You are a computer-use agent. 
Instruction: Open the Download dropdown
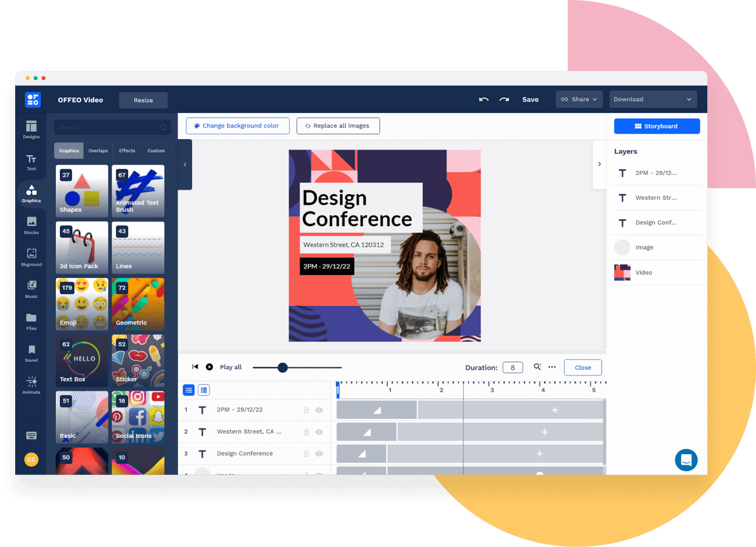[653, 99]
